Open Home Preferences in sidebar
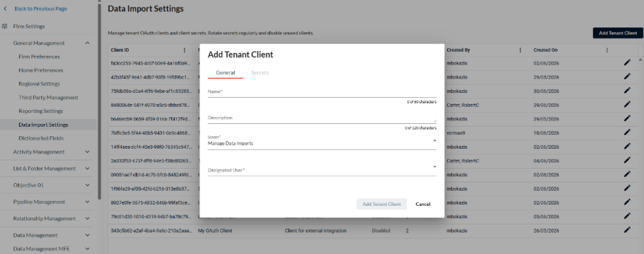The image size is (644, 254). [x=41, y=70]
